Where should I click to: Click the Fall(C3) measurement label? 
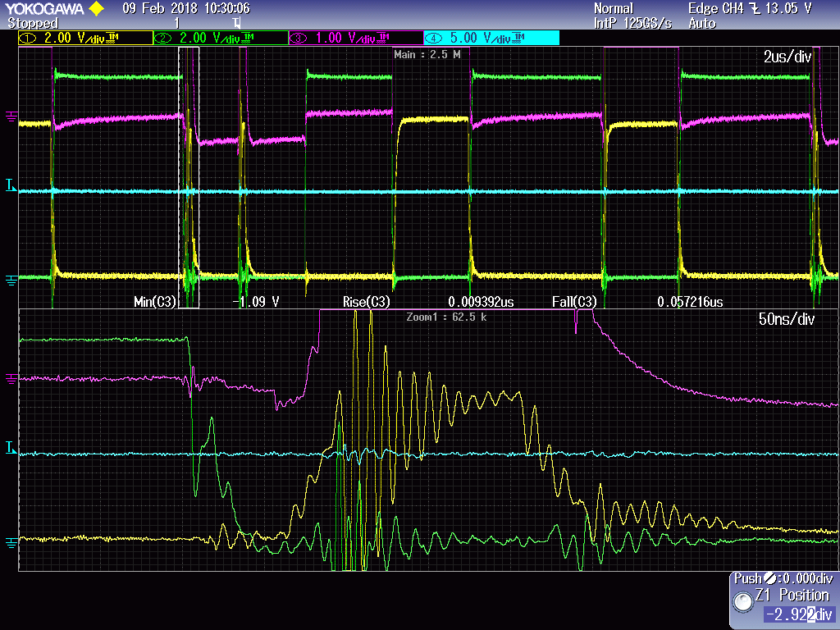pos(574,302)
